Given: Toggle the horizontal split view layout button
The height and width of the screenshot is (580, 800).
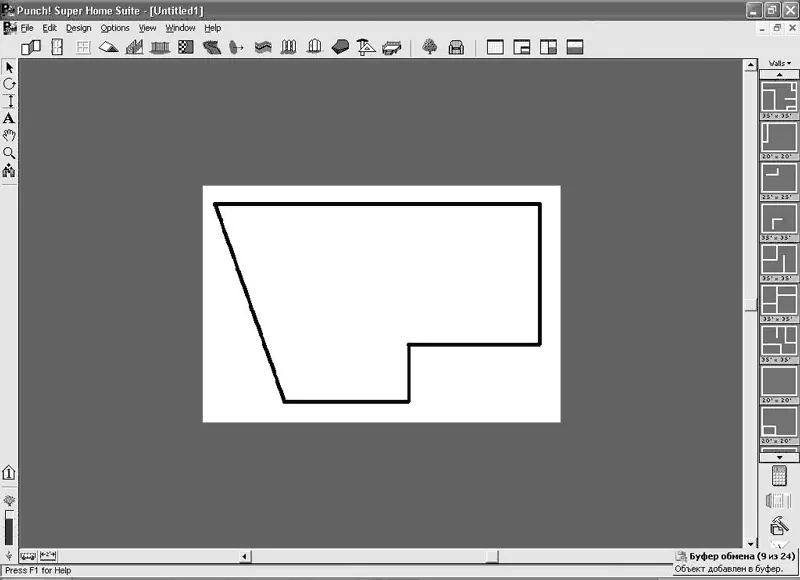Looking at the screenshot, I should [x=575, y=47].
